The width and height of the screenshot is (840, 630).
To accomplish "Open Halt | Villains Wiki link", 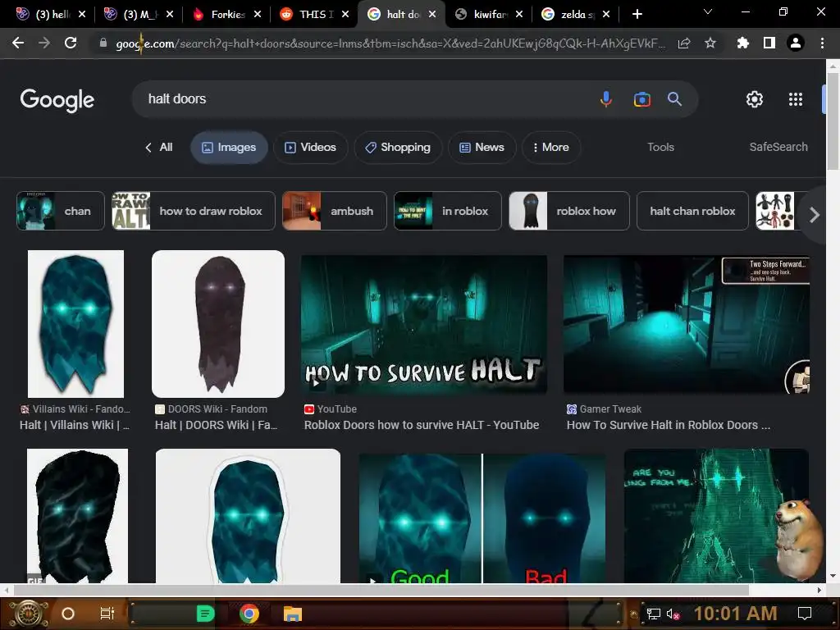I will pos(75,426).
